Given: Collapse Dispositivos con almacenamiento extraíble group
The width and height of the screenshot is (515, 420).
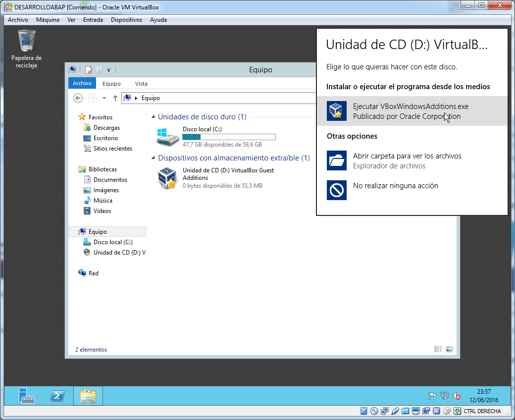Looking at the screenshot, I should point(153,157).
